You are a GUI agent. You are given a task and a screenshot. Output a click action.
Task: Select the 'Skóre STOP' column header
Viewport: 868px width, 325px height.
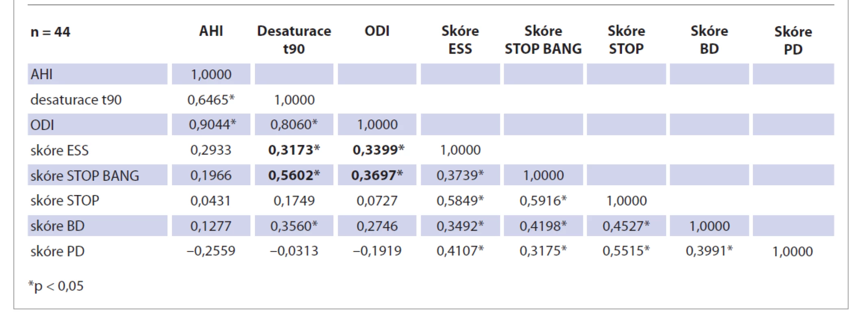click(x=626, y=40)
